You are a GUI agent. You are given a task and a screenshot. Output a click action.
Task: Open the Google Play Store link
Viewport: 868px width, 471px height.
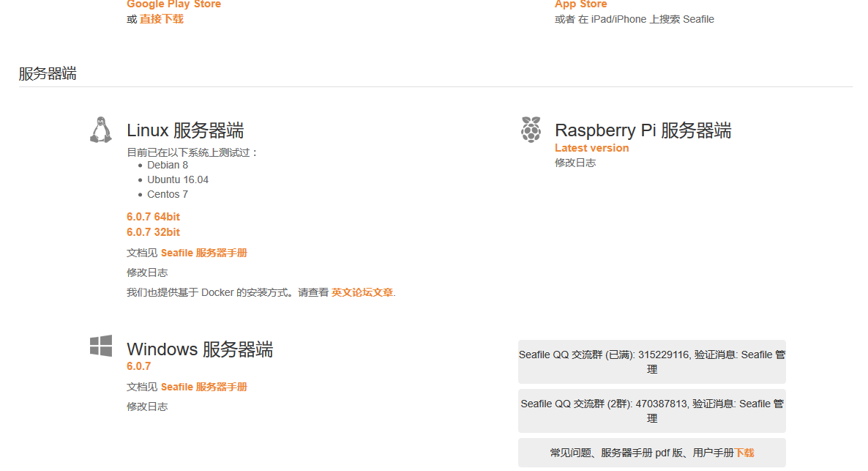click(x=173, y=4)
